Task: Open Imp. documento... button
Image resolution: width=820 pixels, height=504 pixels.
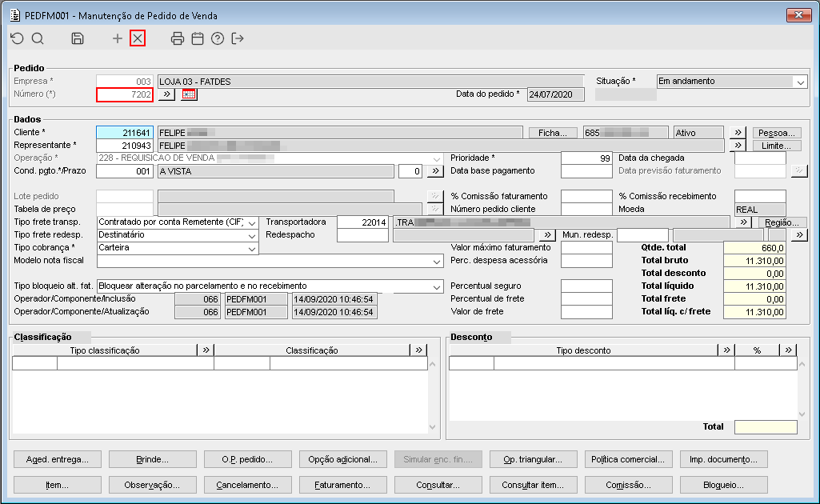Action: click(724, 459)
